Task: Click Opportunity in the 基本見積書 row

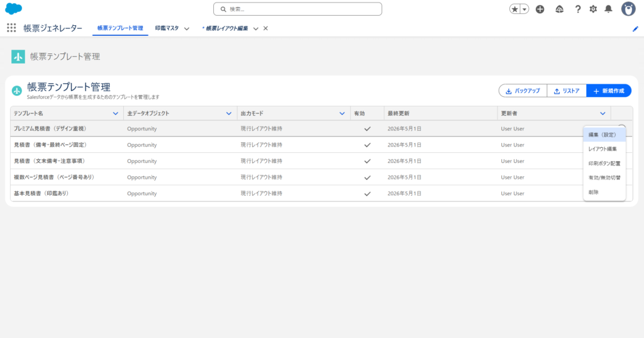Action: tap(142, 193)
